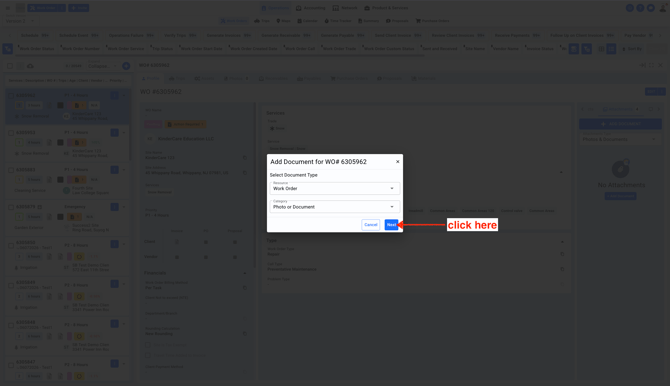Image resolution: width=670 pixels, height=386 pixels.
Task: Open the Product & Services module tab
Action: click(x=386, y=8)
